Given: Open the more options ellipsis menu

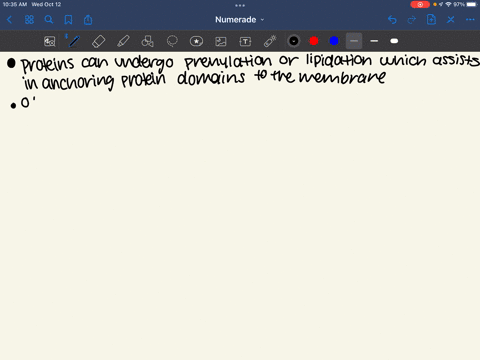Looking at the screenshot, I should tap(470, 20).
